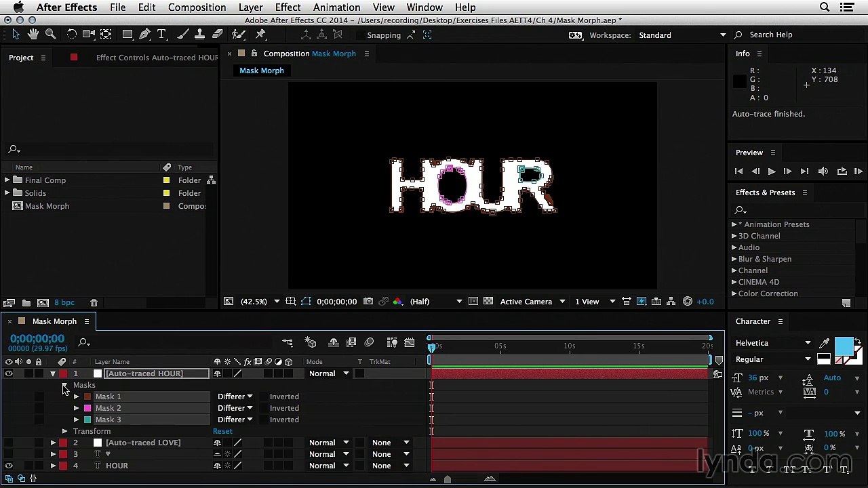Select the Clone Stamp tool
Image resolution: width=868 pixels, height=488 pixels.
pyautogui.click(x=200, y=35)
